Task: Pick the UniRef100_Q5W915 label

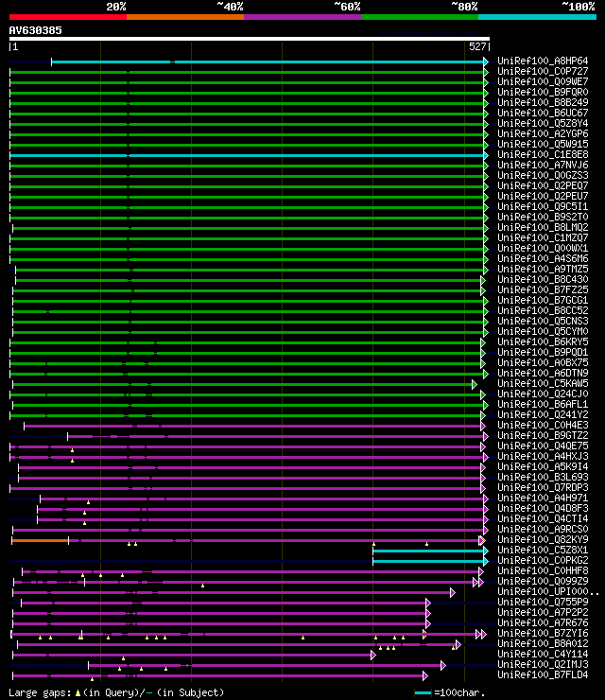Action: [x=543, y=144]
